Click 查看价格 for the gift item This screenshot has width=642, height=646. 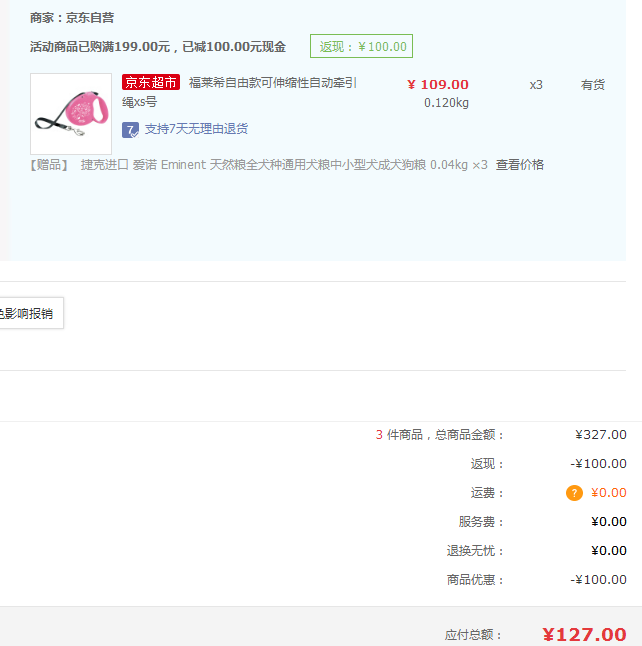tap(520, 165)
